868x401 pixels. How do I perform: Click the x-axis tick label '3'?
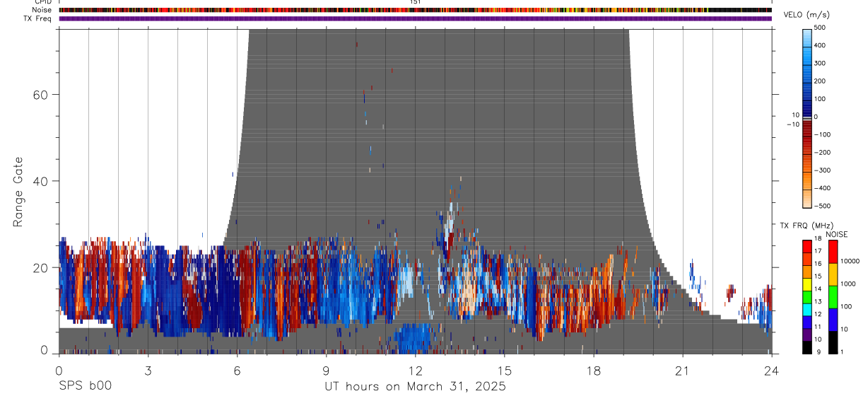[148, 370]
